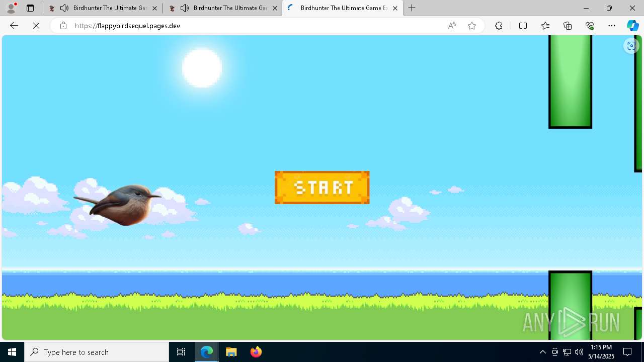644x362 pixels.
Task: Close the second Birdhunter tab
Action: 275,8
